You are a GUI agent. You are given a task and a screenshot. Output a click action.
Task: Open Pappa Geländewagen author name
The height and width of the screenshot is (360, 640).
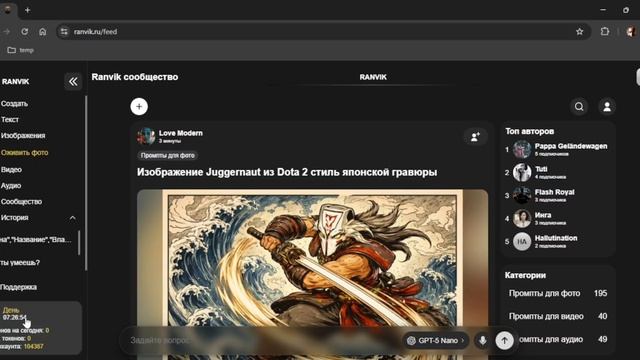(571, 146)
